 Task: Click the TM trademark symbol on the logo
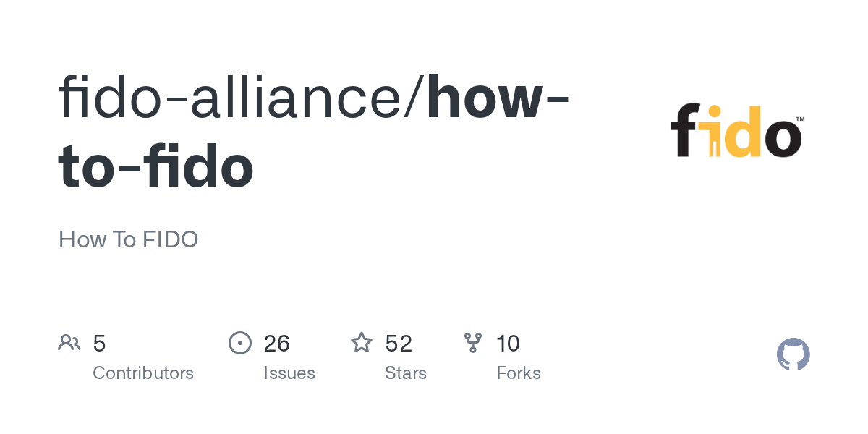[x=801, y=119]
